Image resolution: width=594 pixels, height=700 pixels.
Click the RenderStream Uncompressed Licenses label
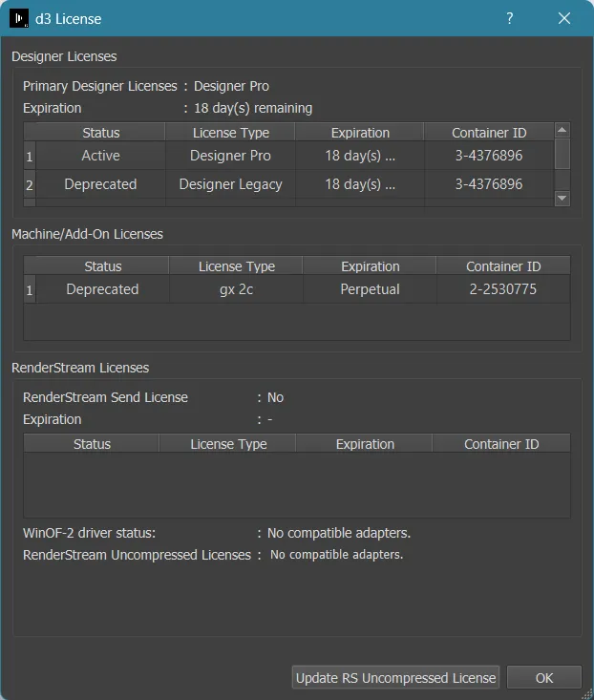[137, 555]
